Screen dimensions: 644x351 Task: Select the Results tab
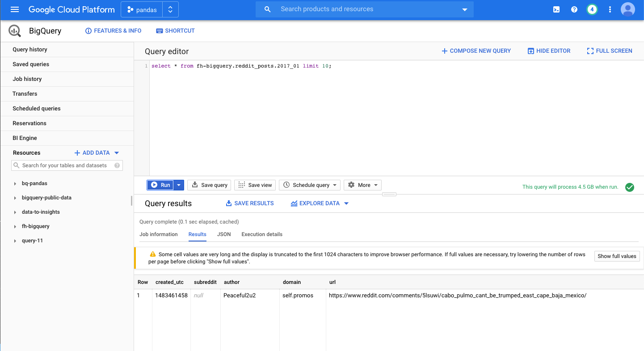click(x=198, y=234)
